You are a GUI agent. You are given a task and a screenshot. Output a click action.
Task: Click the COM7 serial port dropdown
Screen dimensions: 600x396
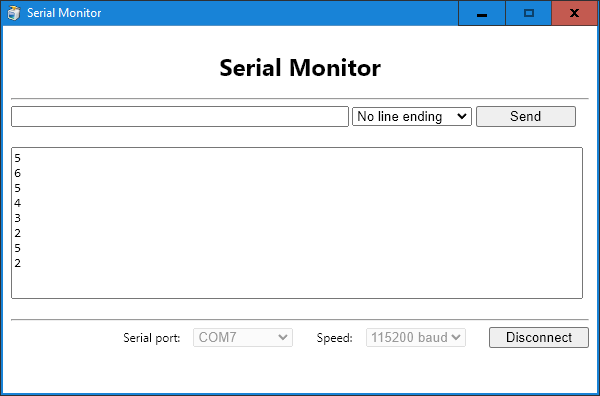pyautogui.click(x=243, y=337)
